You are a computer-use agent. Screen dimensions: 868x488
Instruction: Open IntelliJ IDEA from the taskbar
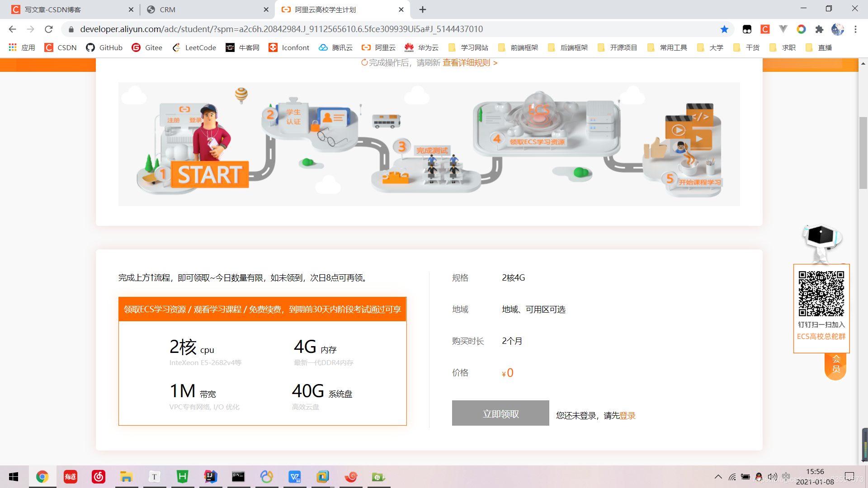210,477
